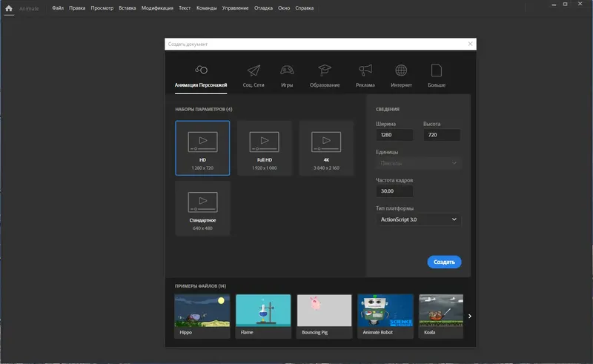Click the СВЕДЕНИЯ heading
The height and width of the screenshot is (364, 593).
pyautogui.click(x=387, y=109)
